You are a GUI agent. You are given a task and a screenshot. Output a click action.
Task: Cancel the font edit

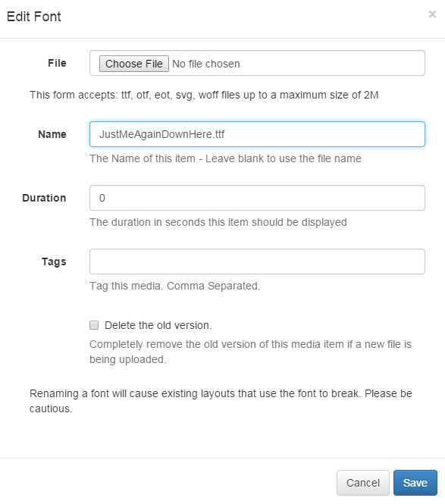pos(362,483)
